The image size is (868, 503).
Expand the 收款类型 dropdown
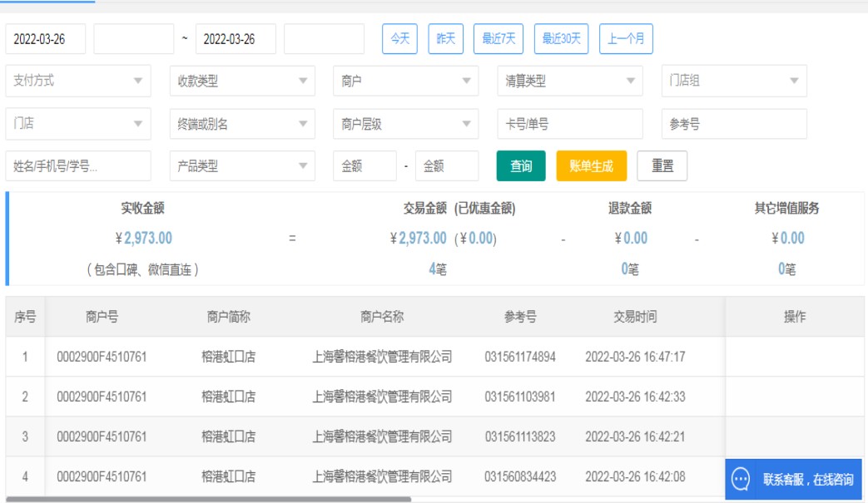[x=242, y=81]
